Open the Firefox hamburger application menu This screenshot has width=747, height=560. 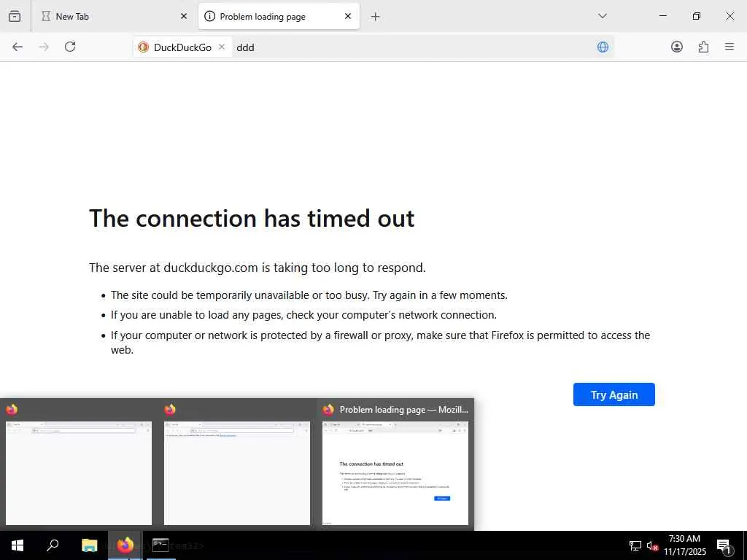pyautogui.click(x=729, y=47)
